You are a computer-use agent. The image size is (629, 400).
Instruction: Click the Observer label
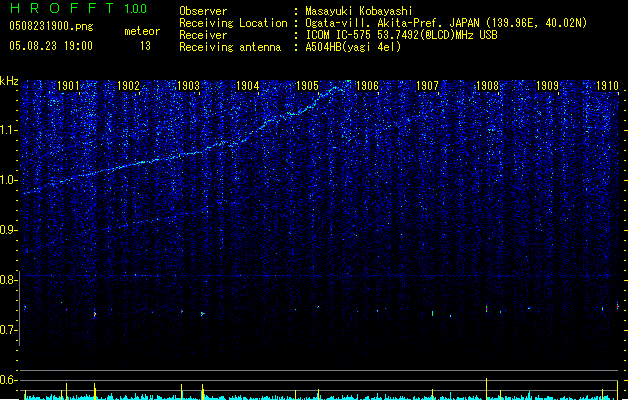(x=203, y=11)
